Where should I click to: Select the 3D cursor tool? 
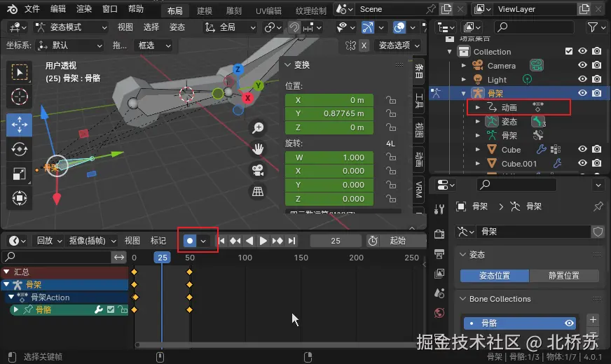(x=19, y=97)
